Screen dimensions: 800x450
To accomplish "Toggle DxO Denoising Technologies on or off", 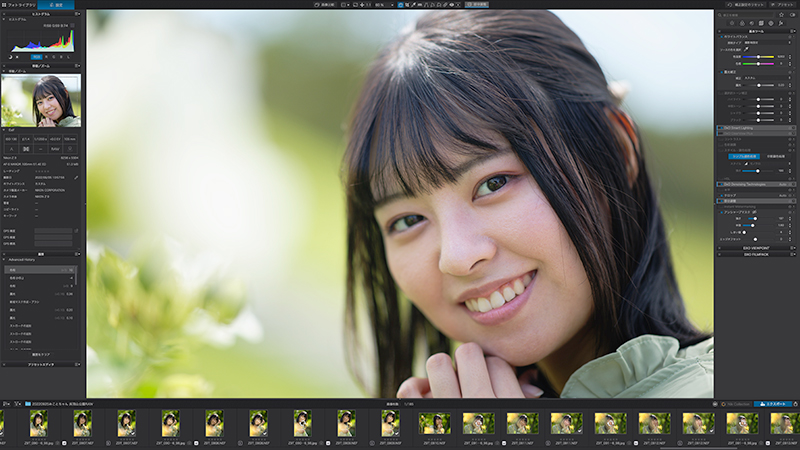I will [721, 184].
